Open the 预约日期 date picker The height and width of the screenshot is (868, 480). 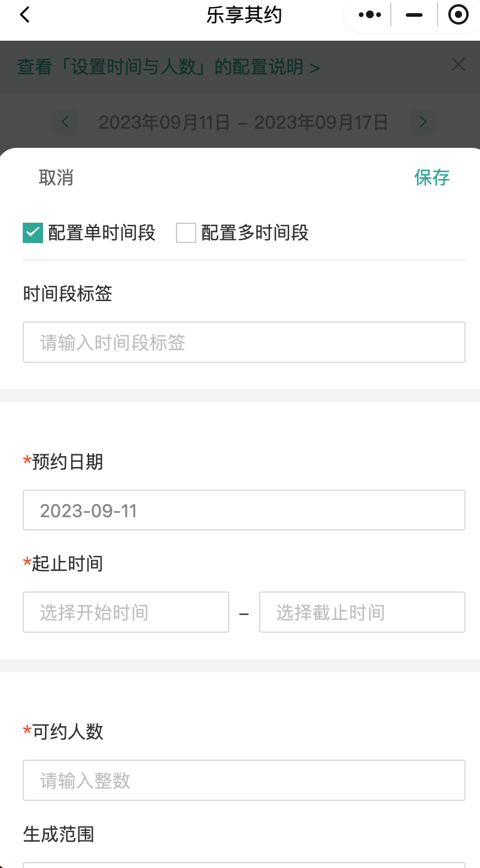[x=244, y=510]
